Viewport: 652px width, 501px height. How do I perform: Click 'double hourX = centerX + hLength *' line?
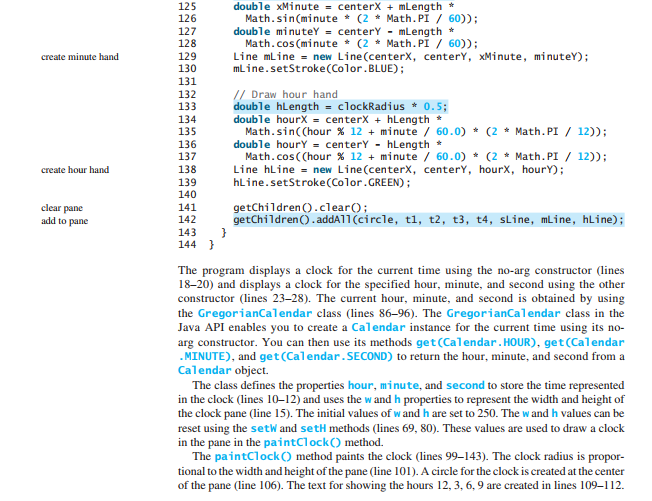click(x=337, y=120)
